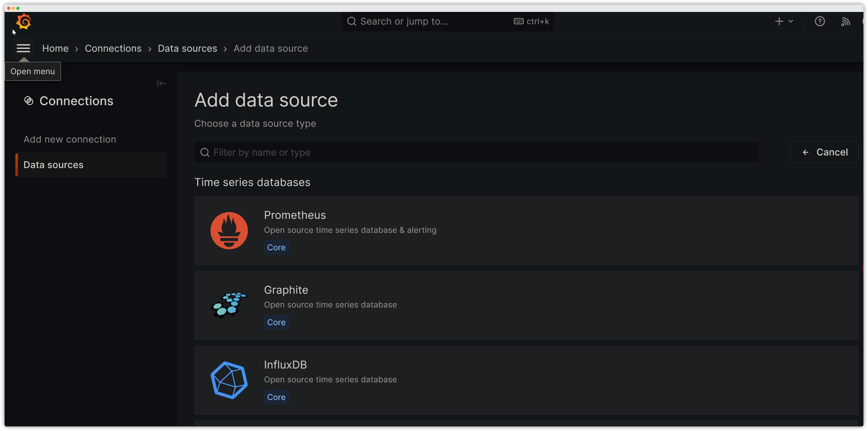Click the Add data source page title
This screenshot has width=868, height=431.
point(266,100)
